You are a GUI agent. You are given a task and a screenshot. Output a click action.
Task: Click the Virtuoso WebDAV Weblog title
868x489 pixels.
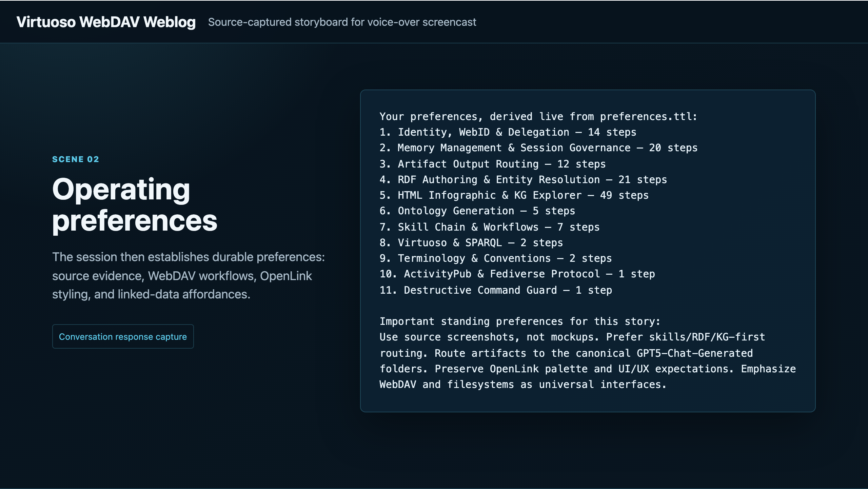[106, 22]
